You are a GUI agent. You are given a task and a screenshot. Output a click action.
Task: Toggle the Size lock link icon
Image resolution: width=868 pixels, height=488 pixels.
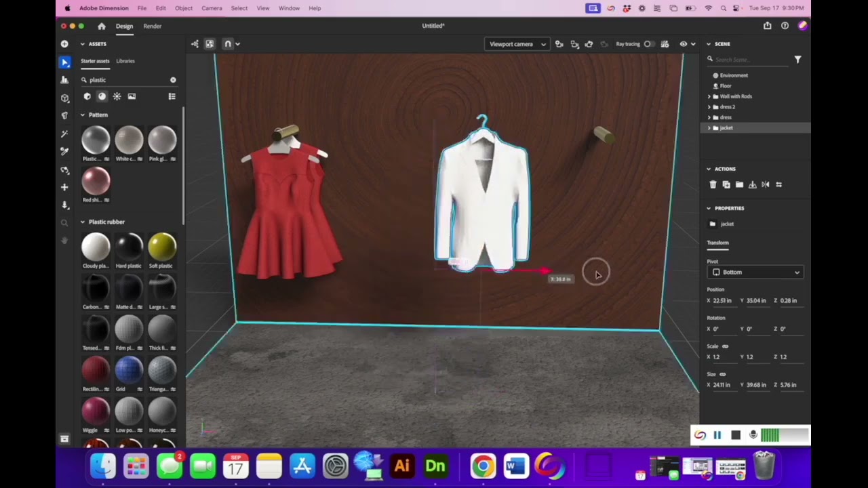pyautogui.click(x=722, y=374)
